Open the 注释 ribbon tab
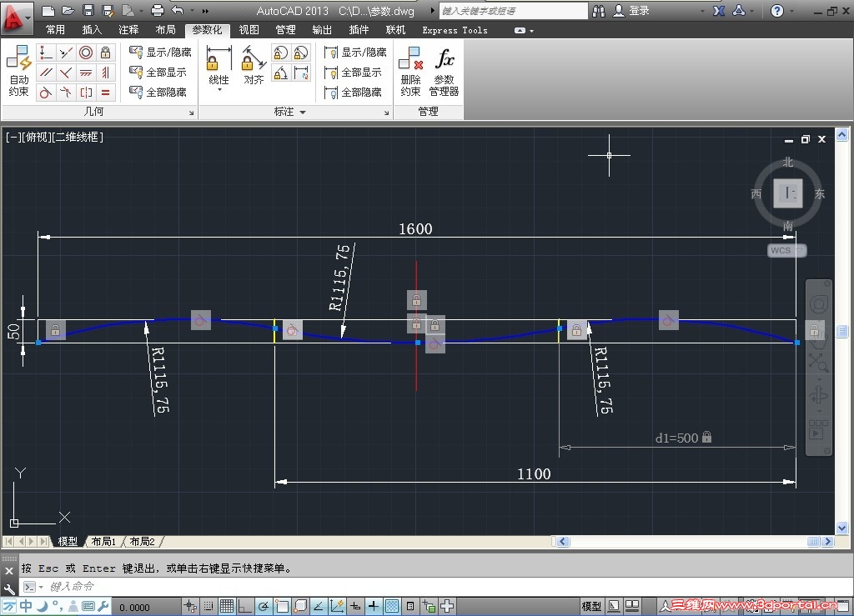Image resolution: width=854 pixels, height=616 pixels. (x=128, y=30)
